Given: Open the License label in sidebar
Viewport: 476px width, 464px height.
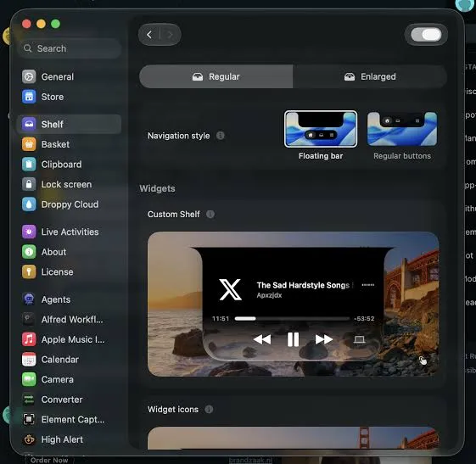Looking at the screenshot, I should click(57, 272).
